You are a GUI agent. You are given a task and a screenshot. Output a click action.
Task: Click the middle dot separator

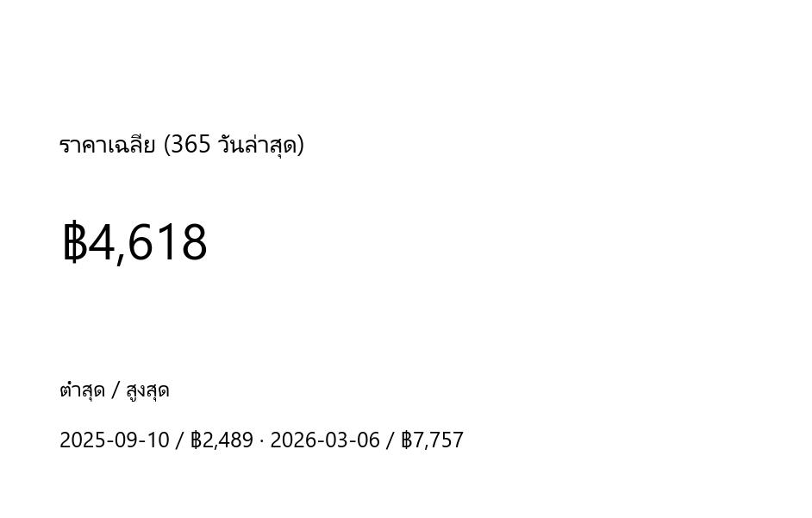(x=262, y=440)
